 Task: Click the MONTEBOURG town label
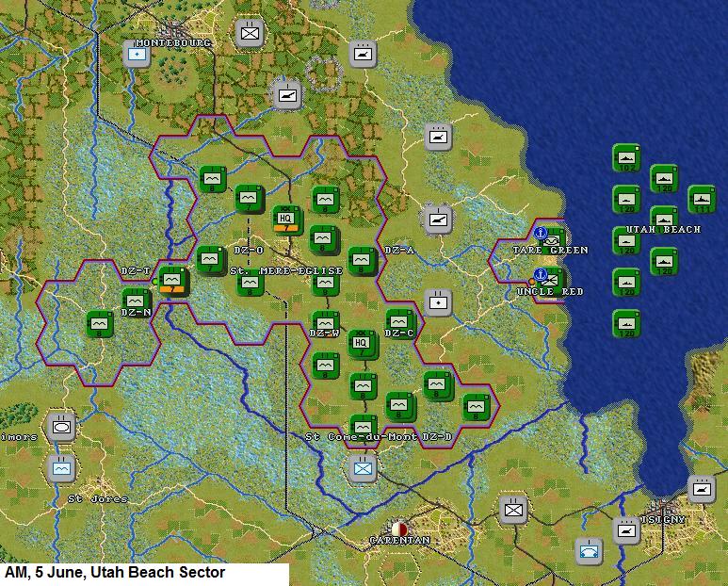click(173, 43)
